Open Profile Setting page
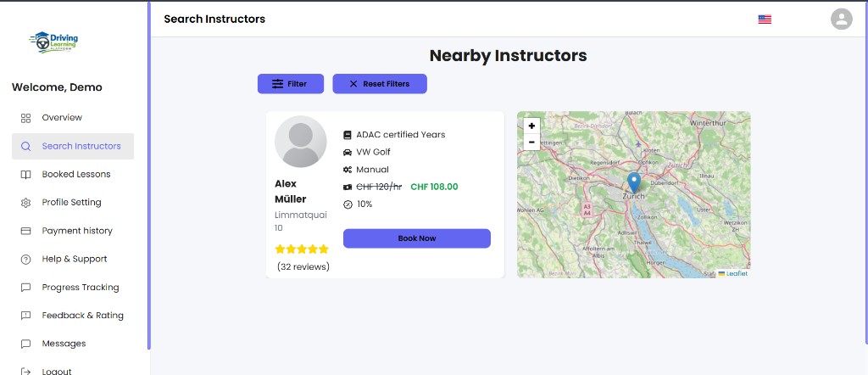Image resolution: width=868 pixels, height=375 pixels. (73, 203)
